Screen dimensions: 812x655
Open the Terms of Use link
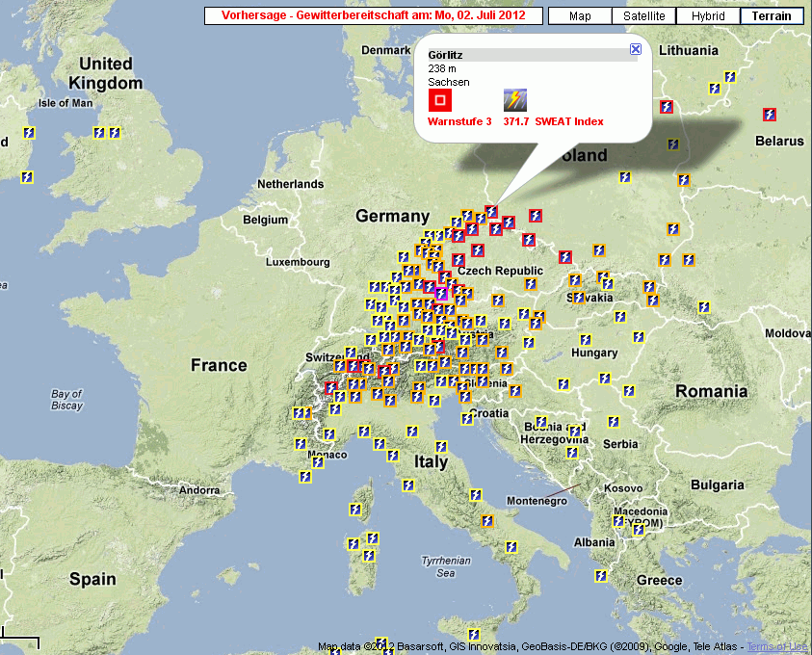click(777, 647)
